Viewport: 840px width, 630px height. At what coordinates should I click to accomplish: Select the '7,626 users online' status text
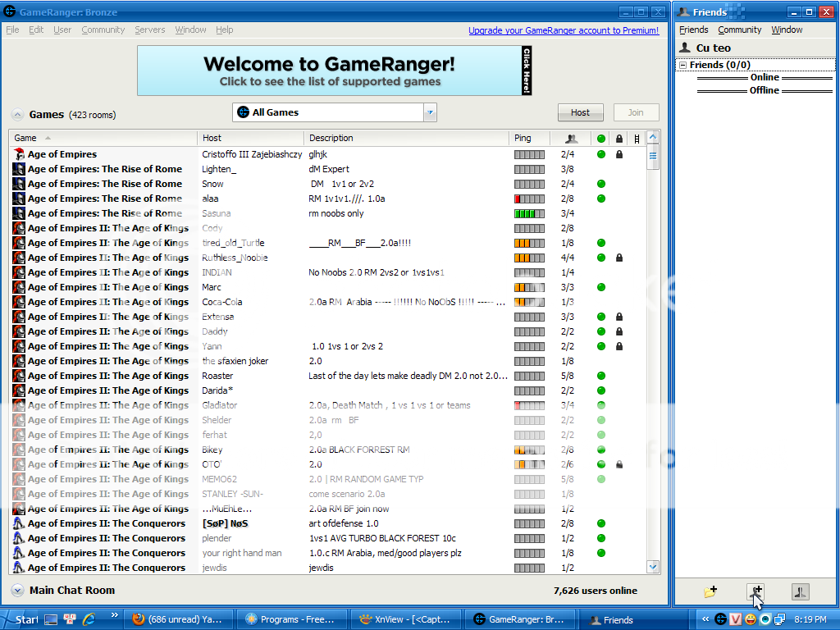(596, 591)
